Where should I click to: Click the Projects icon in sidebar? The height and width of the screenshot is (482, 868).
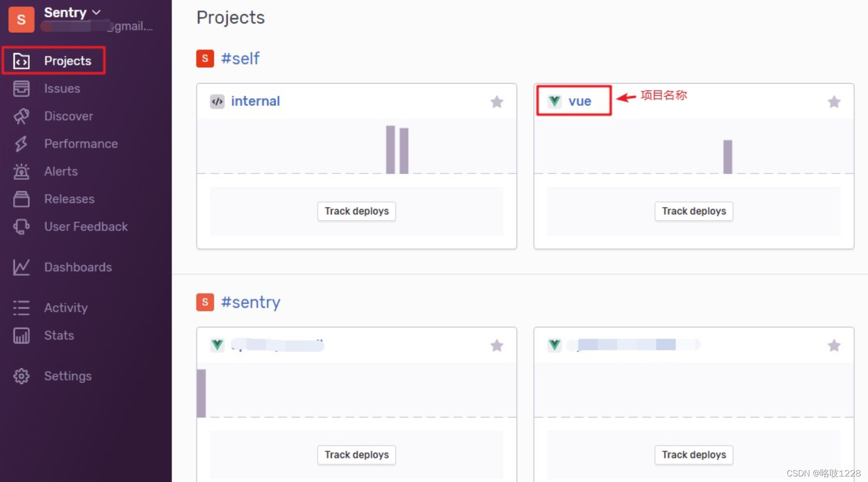[21, 61]
